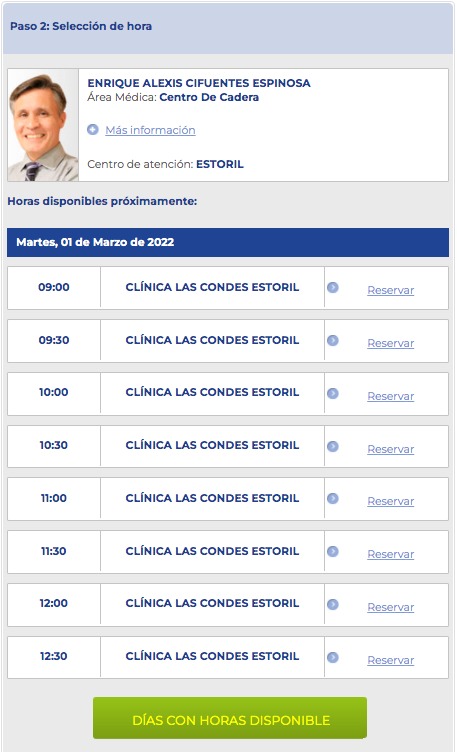Click the doctor's profile photo
This screenshot has width=457, height=752.
(x=43, y=125)
